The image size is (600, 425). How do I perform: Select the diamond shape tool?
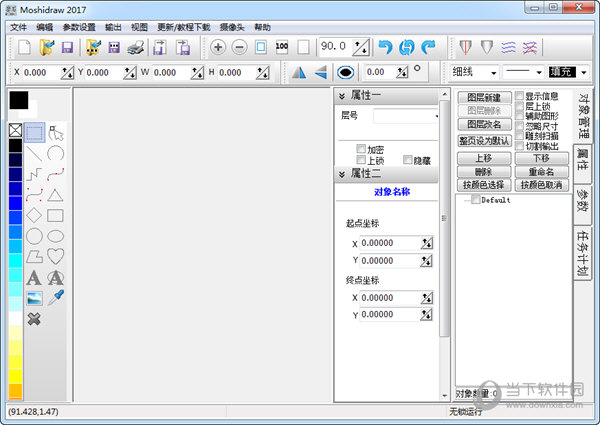[x=34, y=215]
